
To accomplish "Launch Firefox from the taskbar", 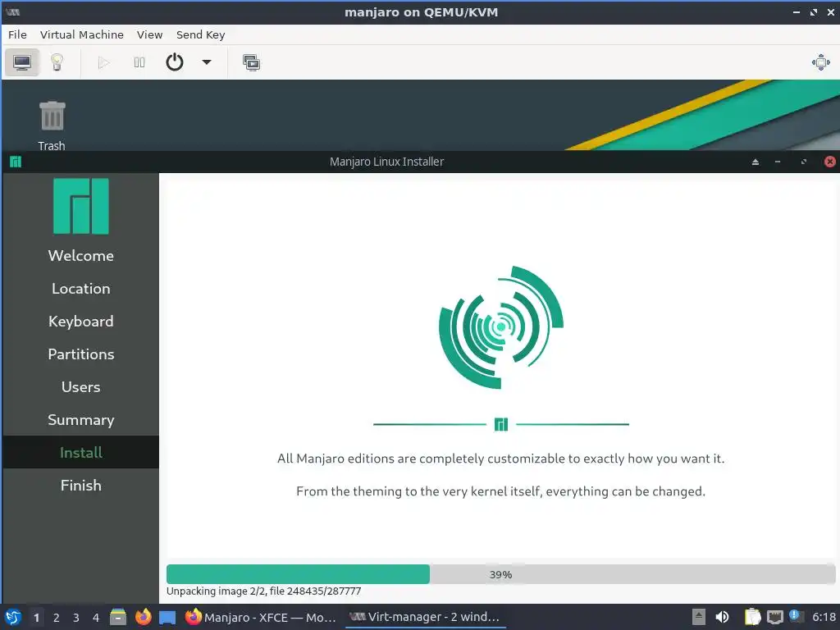I will (x=143, y=617).
